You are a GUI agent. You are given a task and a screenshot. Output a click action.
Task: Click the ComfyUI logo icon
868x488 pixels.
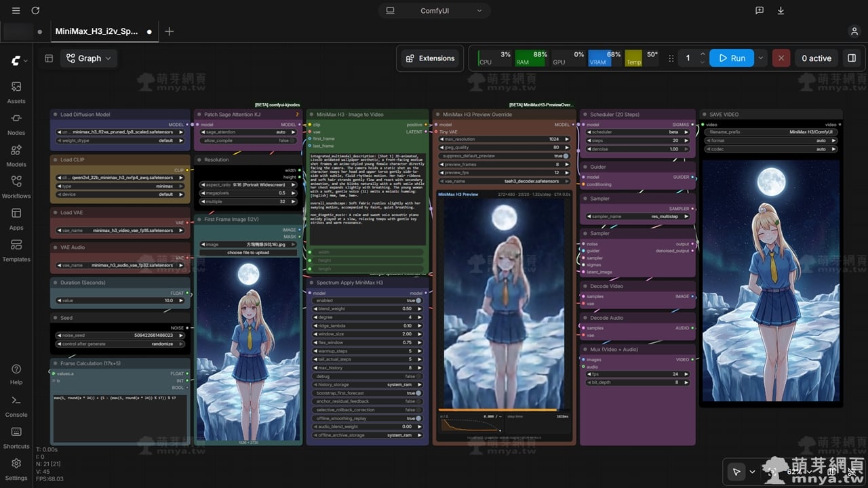click(16, 61)
